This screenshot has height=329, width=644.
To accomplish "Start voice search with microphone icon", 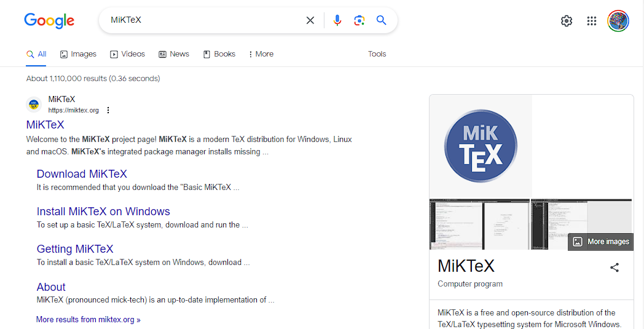I will (337, 20).
